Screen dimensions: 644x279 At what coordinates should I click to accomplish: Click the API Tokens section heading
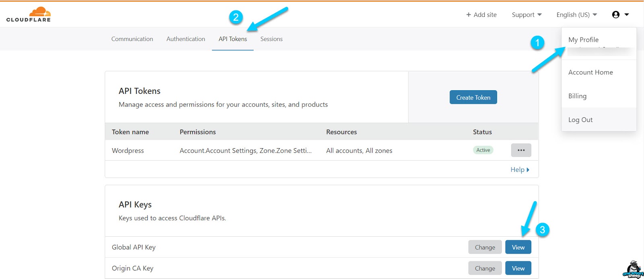(x=140, y=91)
